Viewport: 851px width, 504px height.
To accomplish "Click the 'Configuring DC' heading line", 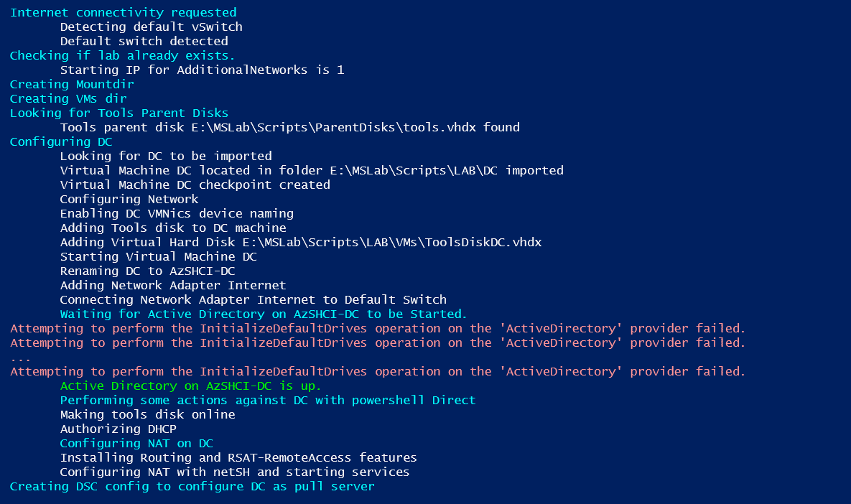I will tap(61, 141).
